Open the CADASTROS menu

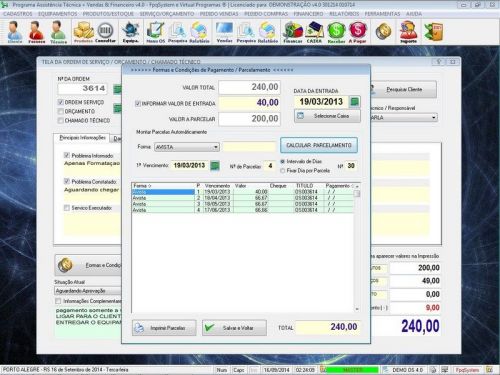(18, 14)
